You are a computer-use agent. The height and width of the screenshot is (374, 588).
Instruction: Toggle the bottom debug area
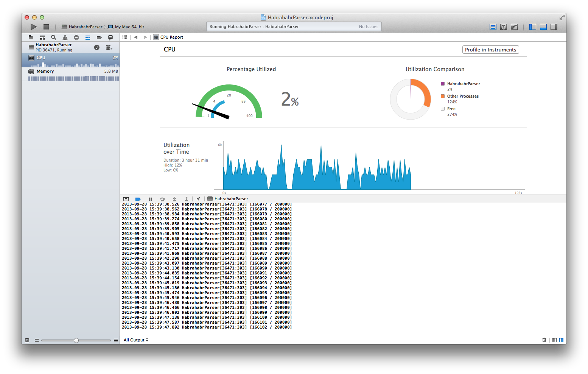pos(543,27)
